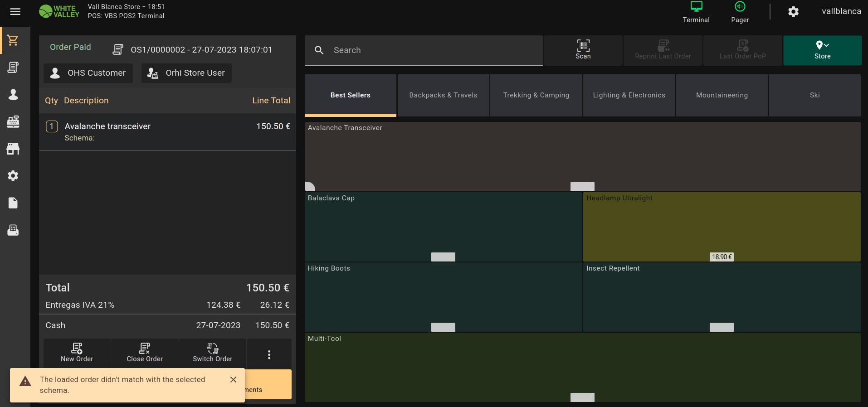Open the Terminal status icon
The image size is (868, 407).
(x=696, y=12)
